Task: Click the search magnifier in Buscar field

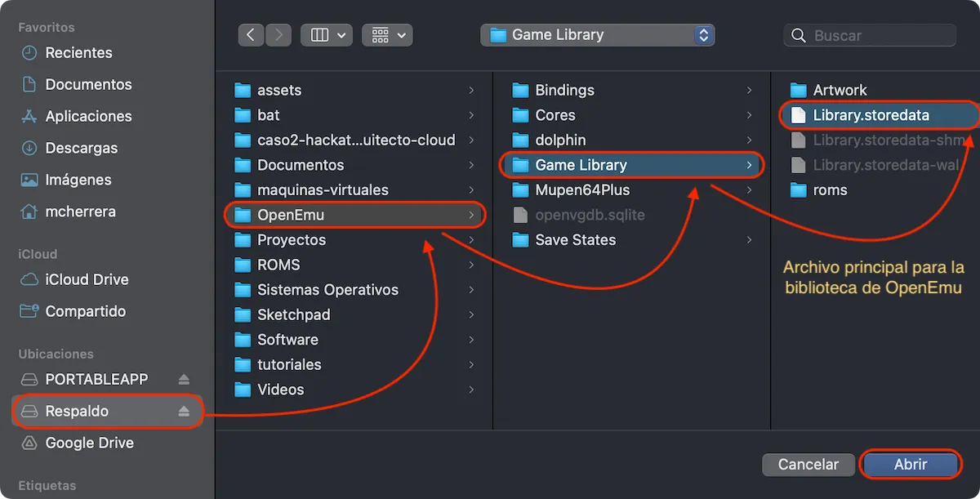Action: click(x=798, y=35)
